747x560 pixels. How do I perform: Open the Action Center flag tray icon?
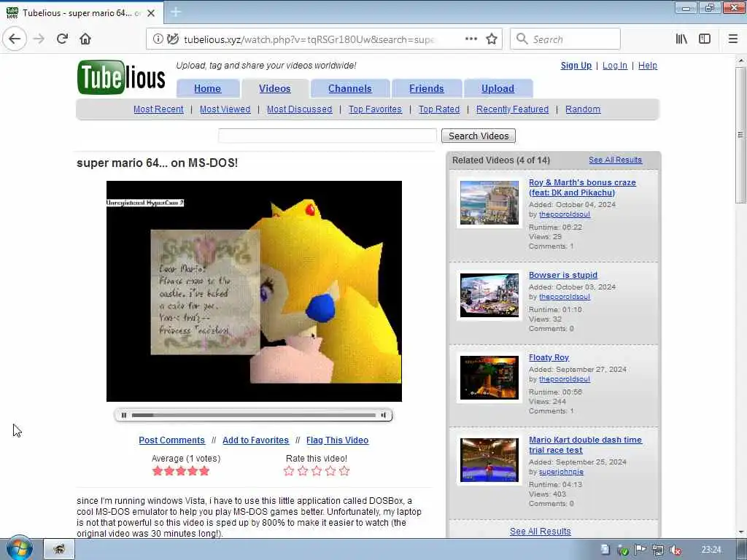(640, 550)
